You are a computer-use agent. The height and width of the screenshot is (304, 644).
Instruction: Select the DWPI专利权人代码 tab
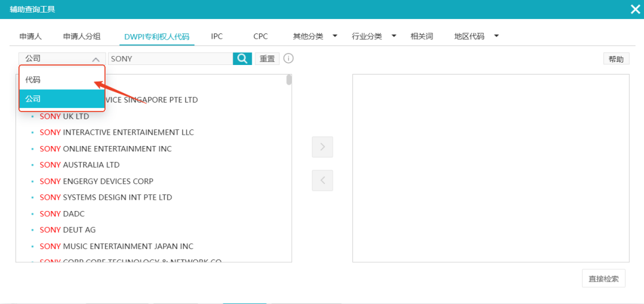(x=157, y=36)
